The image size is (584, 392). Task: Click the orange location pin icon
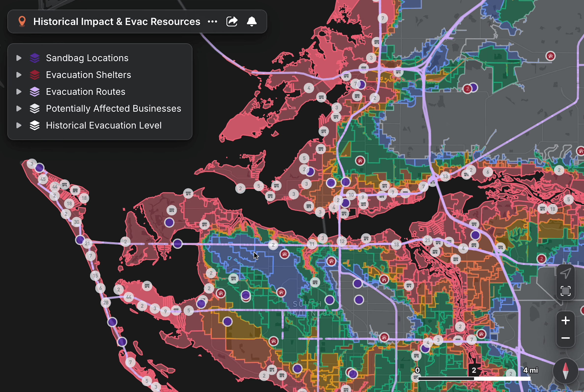pos(22,21)
